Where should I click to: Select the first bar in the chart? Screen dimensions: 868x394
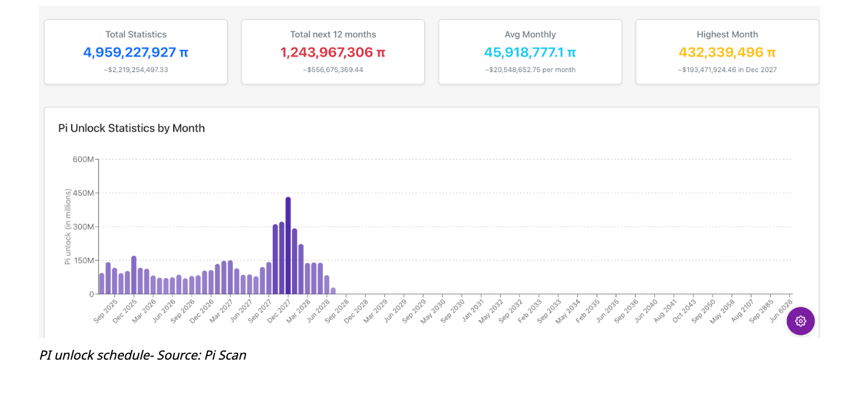pos(101,283)
